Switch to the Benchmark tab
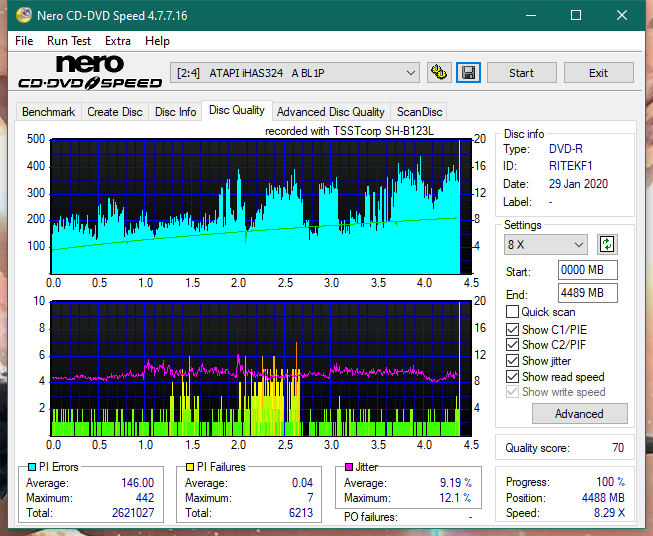Viewport: 653px width, 536px height. coord(49,112)
